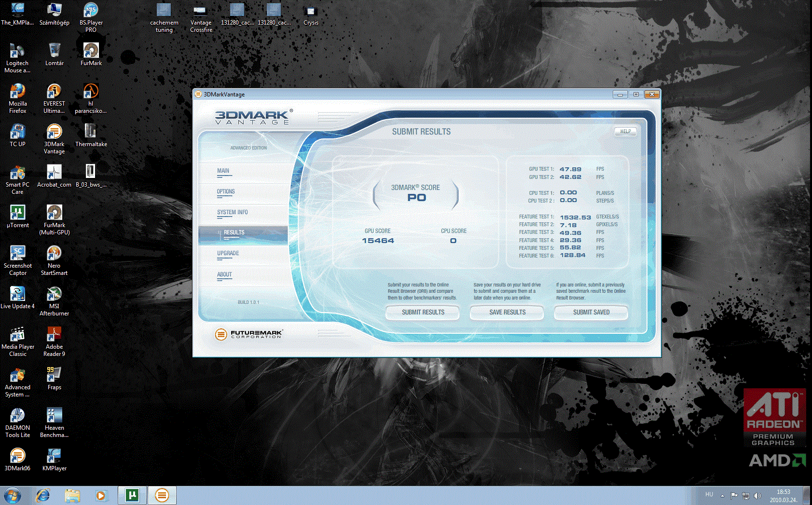Viewport: 812px width, 505px height.
Task: Launch Screenshot Captor icon
Action: click(18, 260)
